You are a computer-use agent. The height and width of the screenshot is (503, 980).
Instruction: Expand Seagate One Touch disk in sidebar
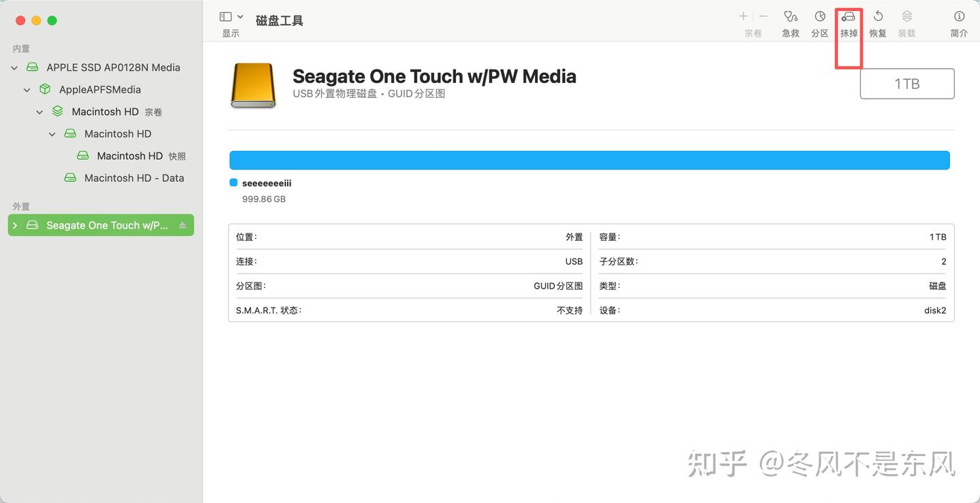pos(15,225)
